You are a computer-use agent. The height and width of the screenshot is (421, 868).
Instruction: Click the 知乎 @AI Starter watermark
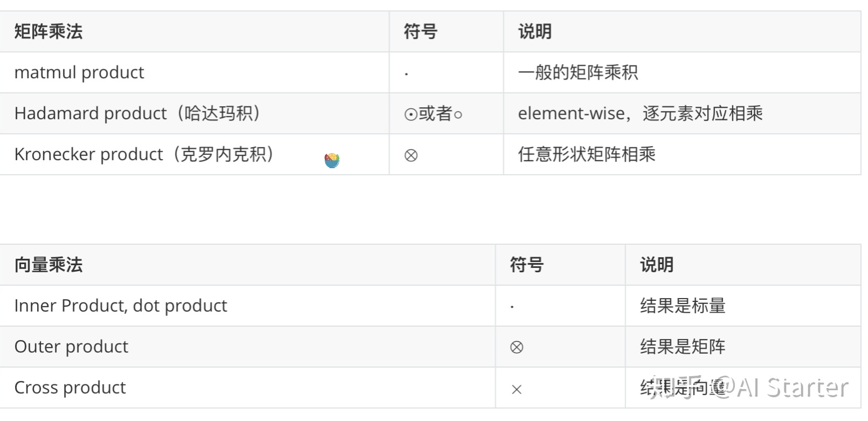(x=749, y=387)
